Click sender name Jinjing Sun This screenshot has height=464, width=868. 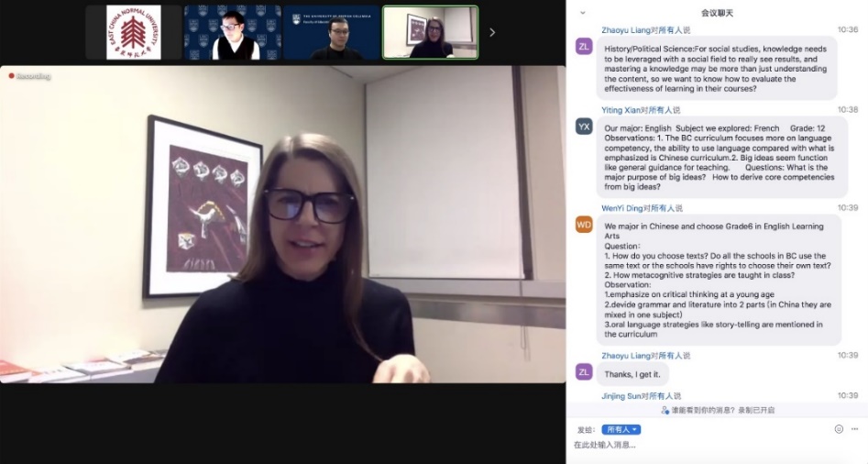click(x=621, y=396)
